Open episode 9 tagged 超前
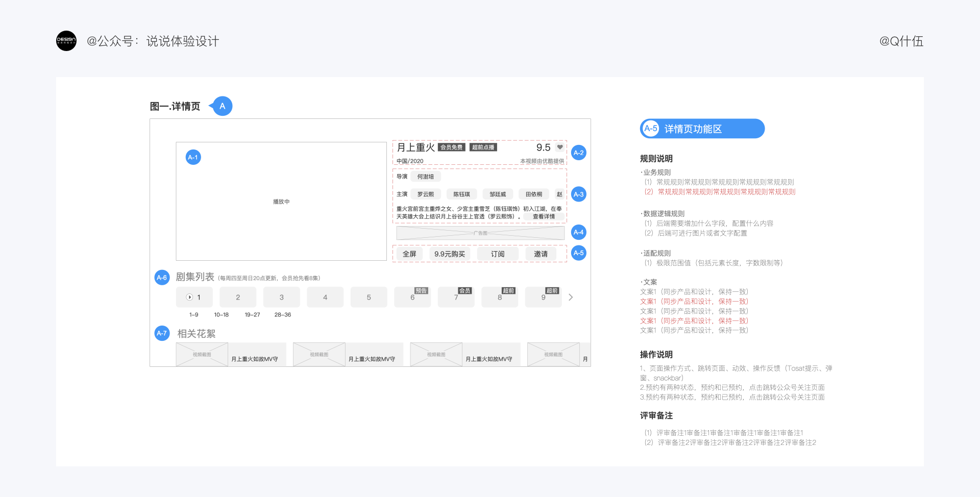980x497 pixels. point(543,297)
